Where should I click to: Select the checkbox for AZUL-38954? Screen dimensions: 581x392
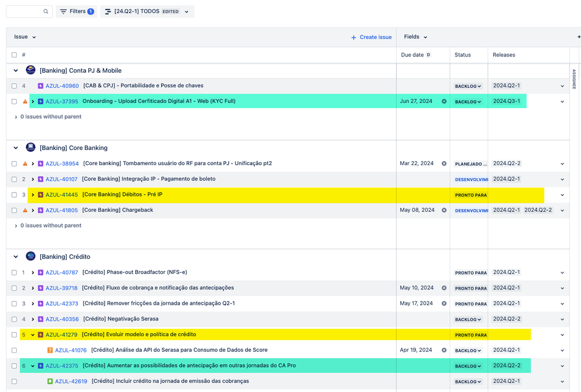tap(14, 164)
